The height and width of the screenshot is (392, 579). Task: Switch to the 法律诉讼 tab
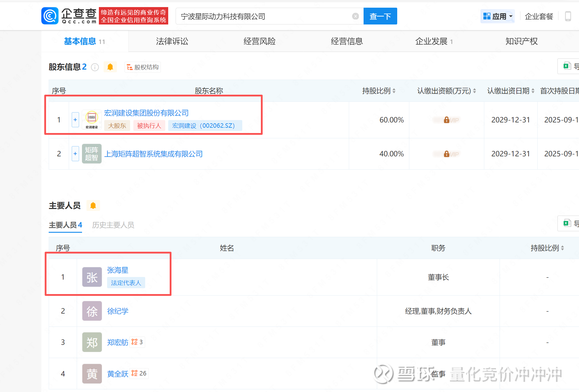click(172, 41)
